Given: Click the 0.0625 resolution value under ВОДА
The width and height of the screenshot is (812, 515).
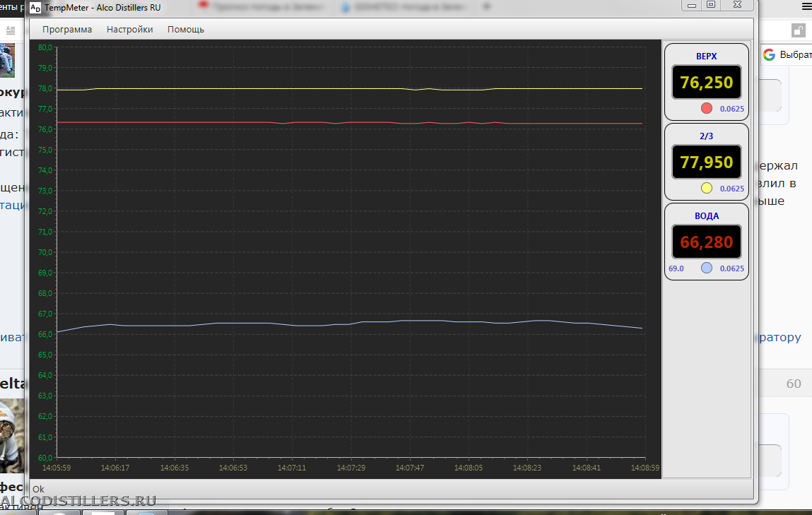Looking at the screenshot, I should pyautogui.click(x=731, y=268).
